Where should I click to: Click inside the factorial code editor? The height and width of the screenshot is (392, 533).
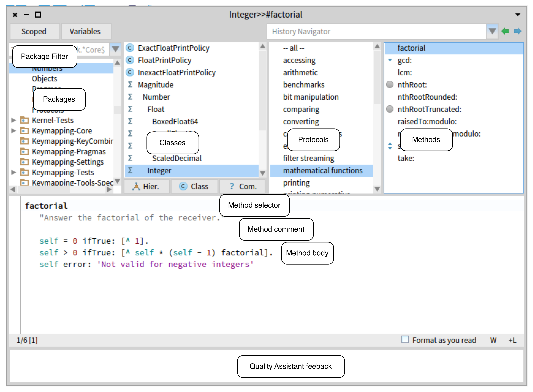click(x=272, y=265)
